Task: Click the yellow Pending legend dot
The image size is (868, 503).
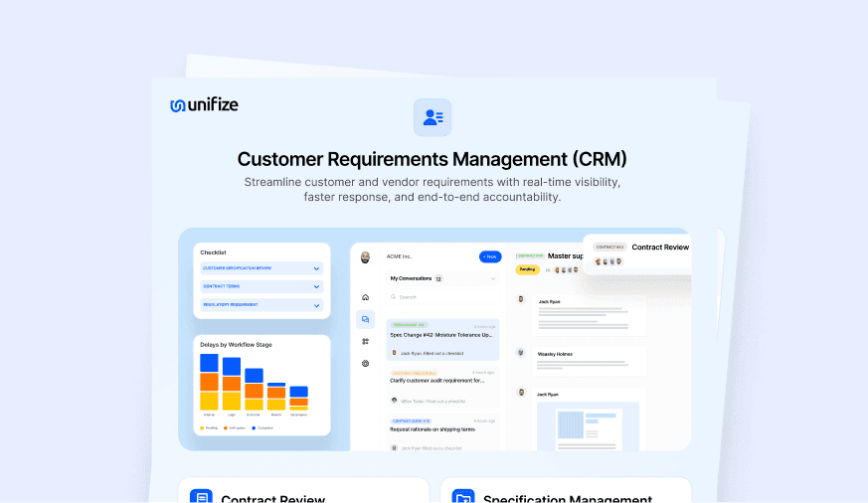Action: [202, 428]
